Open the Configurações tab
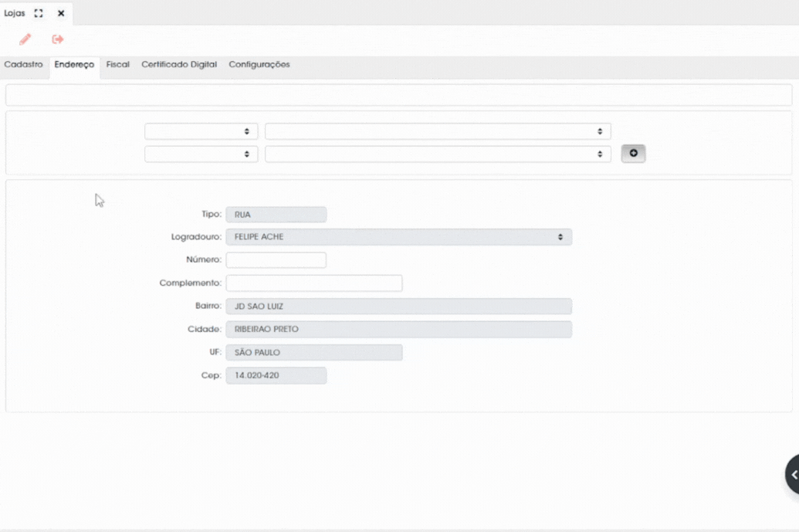 click(259, 65)
